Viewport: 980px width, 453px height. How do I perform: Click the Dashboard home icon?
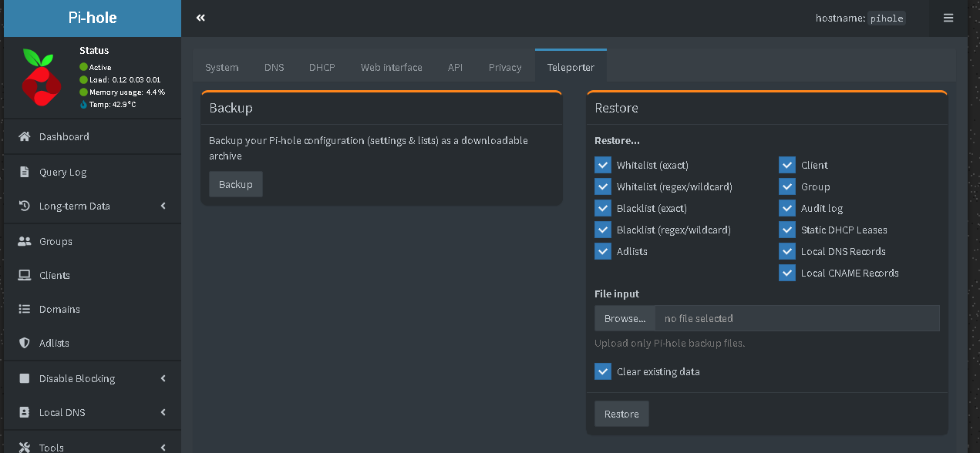[24, 136]
